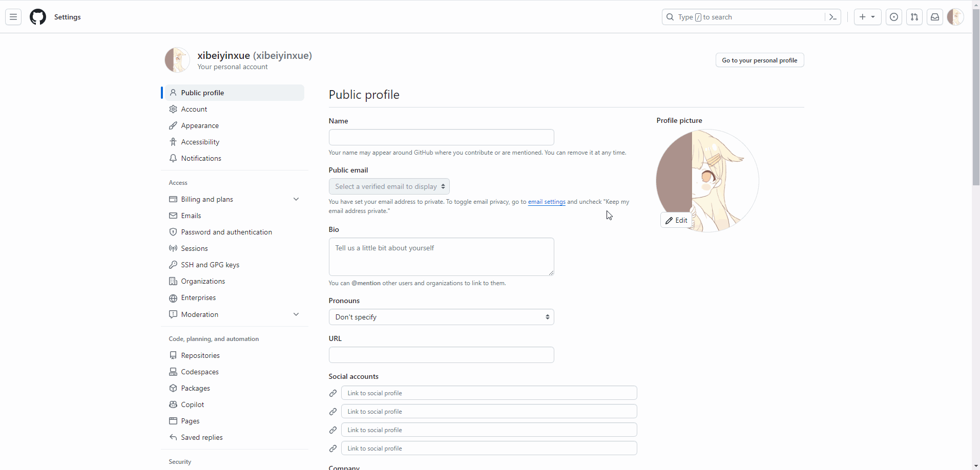Follow the email settings link

pos(547,202)
